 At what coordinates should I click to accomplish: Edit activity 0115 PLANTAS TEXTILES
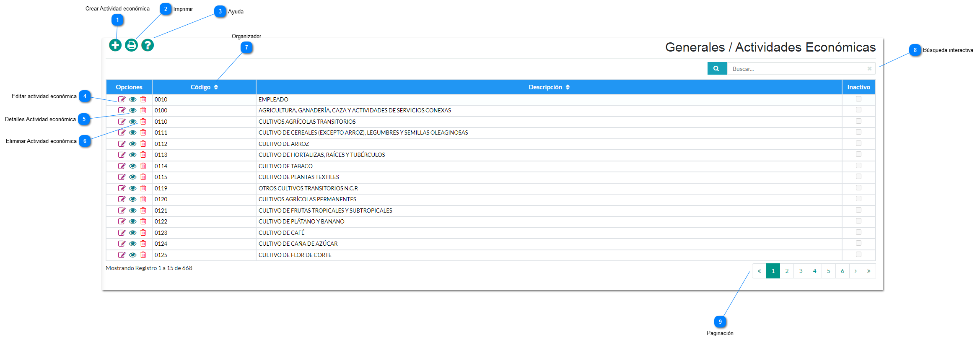pos(122,177)
